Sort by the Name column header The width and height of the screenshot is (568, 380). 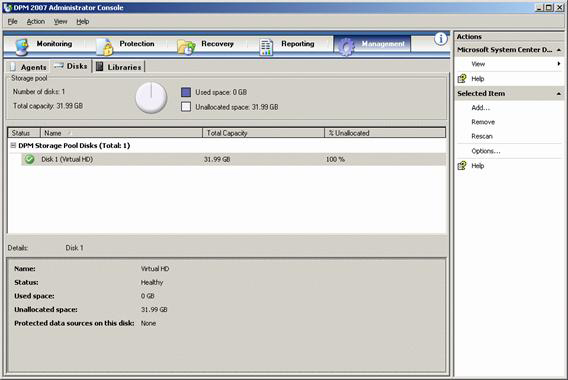121,133
